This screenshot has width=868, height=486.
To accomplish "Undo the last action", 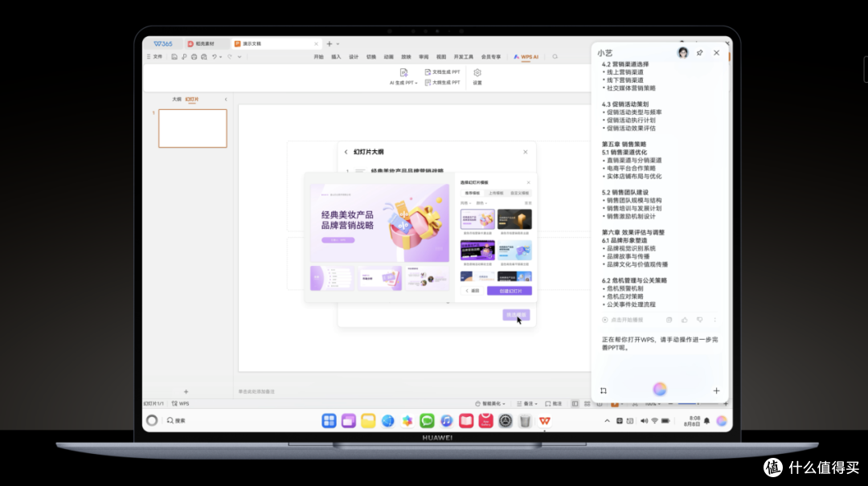I will click(215, 57).
